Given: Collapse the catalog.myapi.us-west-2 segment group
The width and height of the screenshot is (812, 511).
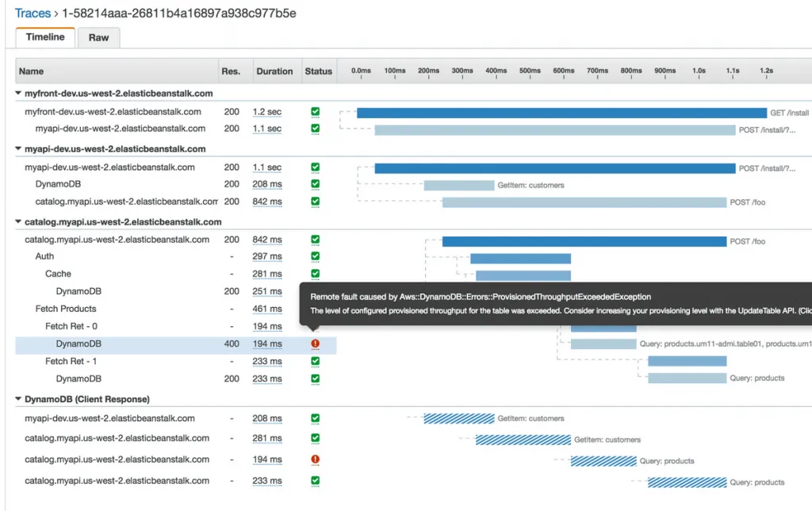Looking at the screenshot, I should click(19, 222).
